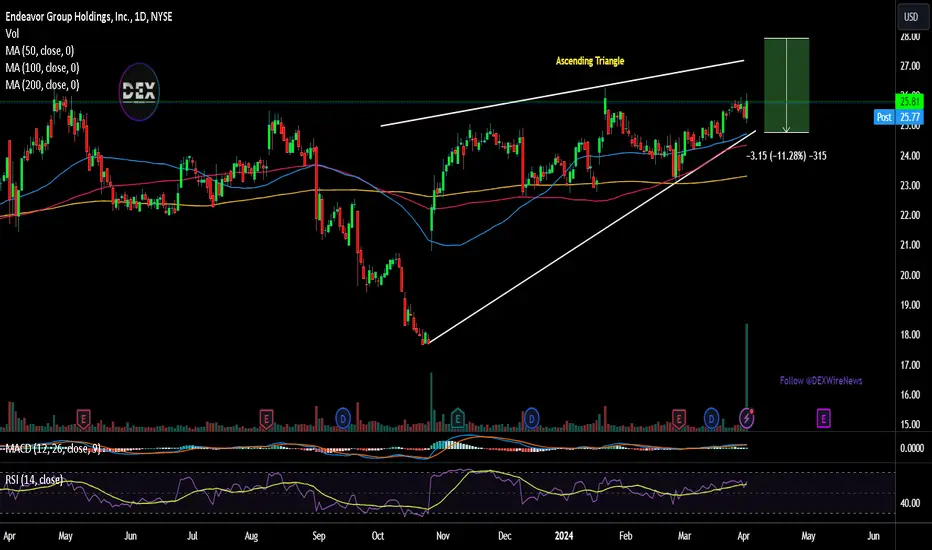Click the Dec label on time axis
Viewport: 932px width, 550px height.
coord(504,536)
